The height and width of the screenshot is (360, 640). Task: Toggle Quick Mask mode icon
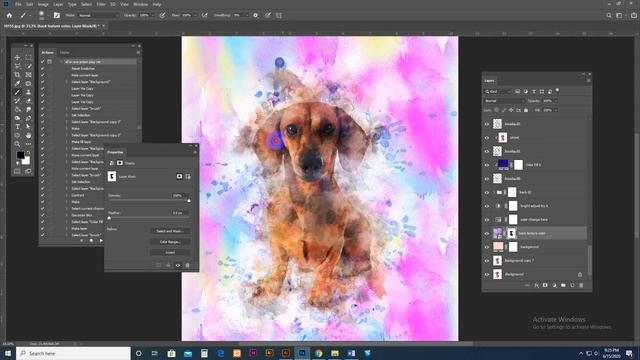point(17,171)
